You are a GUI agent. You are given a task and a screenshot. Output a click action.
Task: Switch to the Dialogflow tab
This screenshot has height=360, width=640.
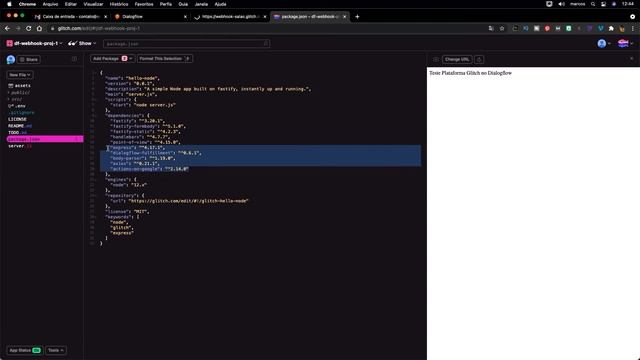149,17
